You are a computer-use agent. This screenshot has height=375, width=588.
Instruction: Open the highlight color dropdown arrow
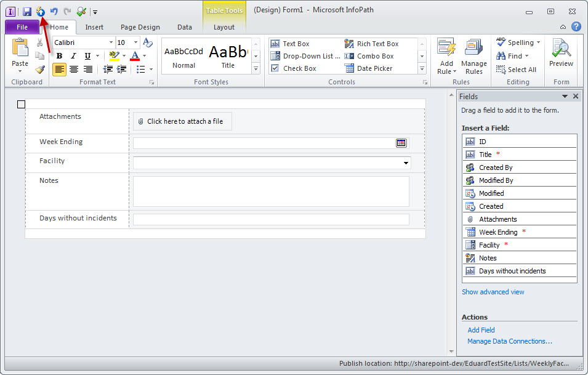pos(124,56)
